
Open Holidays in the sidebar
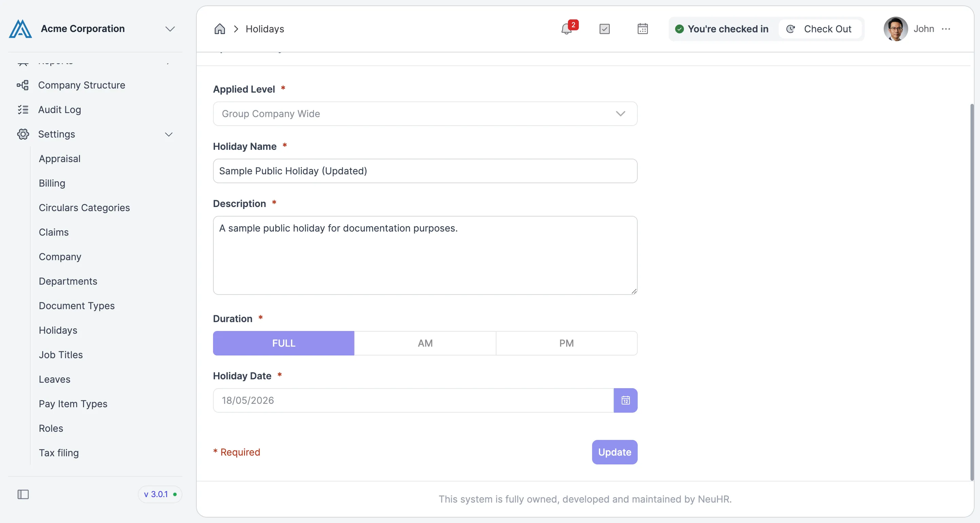[x=58, y=330]
